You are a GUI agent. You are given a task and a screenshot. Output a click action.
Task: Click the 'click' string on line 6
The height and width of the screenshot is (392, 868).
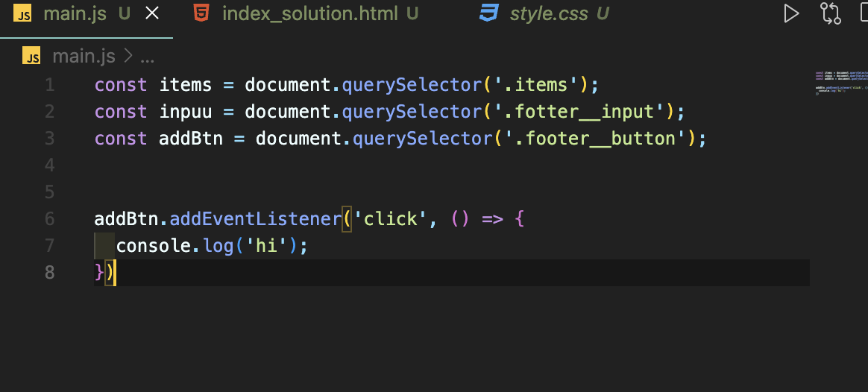(x=390, y=219)
